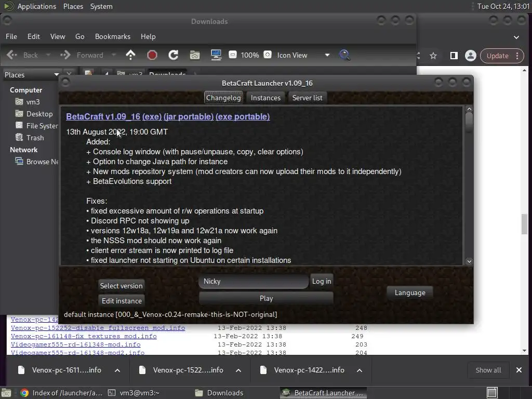Click the Trash icon in Places
This screenshot has width=532, height=399.
(19, 137)
